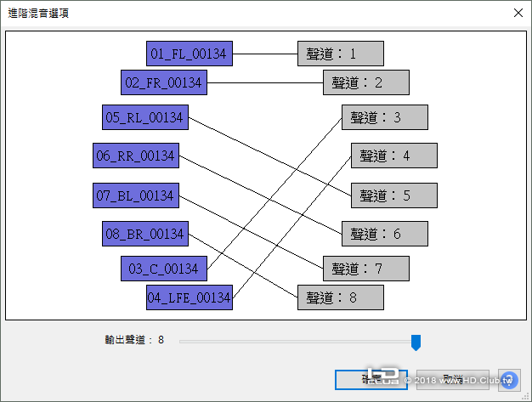532x402 pixels.
Task: Open help with the question mark icon
Action: (509, 380)
